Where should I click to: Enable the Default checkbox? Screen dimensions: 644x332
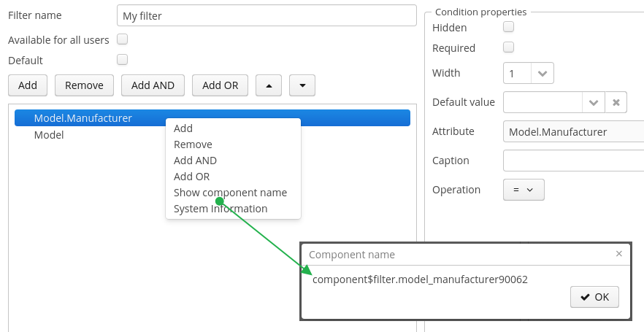123,60
